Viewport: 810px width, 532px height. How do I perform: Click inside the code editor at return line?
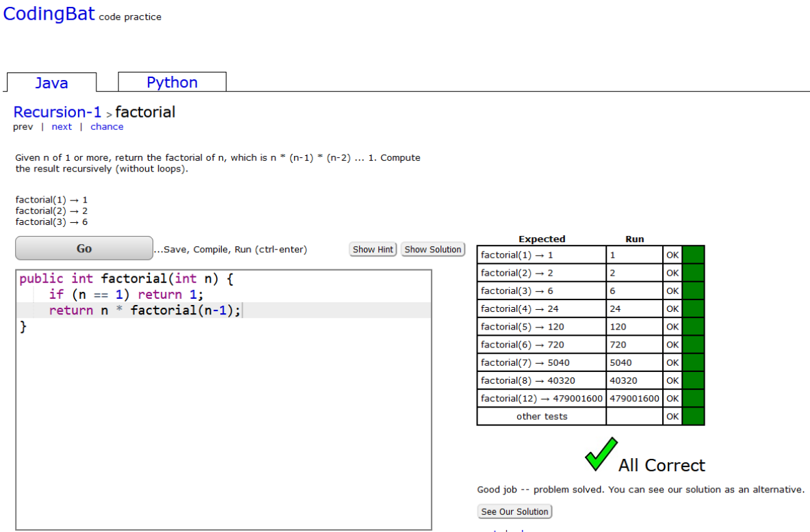pyautogui.click(x=144, y=310)
